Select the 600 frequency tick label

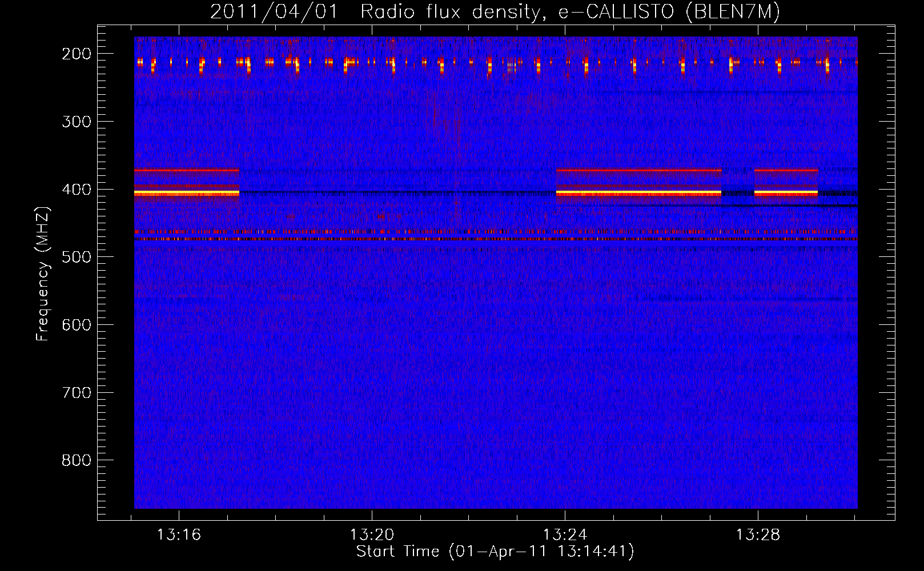pos(77,325)
